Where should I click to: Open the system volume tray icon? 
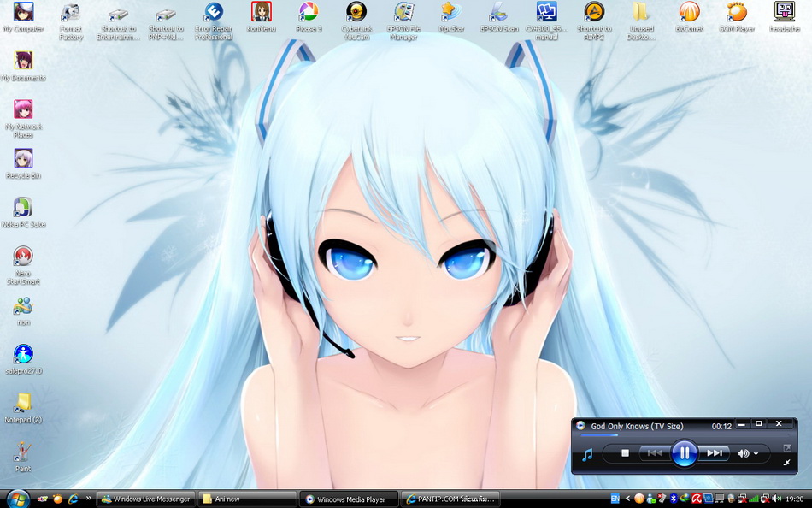(x=776, y=499)
